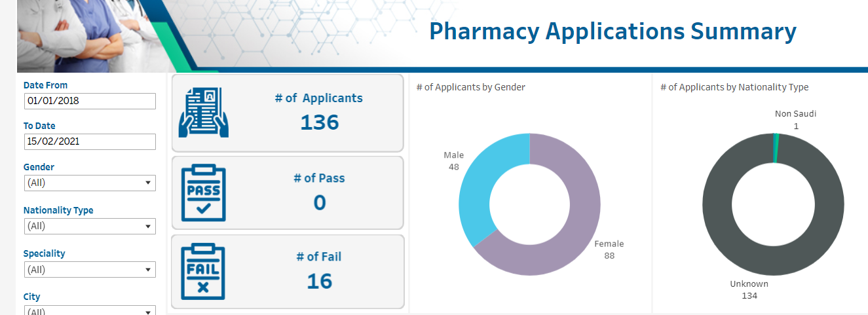Click the FAIL clipboard icon
This screenshot has height=315, width=868.
[x=203, y=272]
